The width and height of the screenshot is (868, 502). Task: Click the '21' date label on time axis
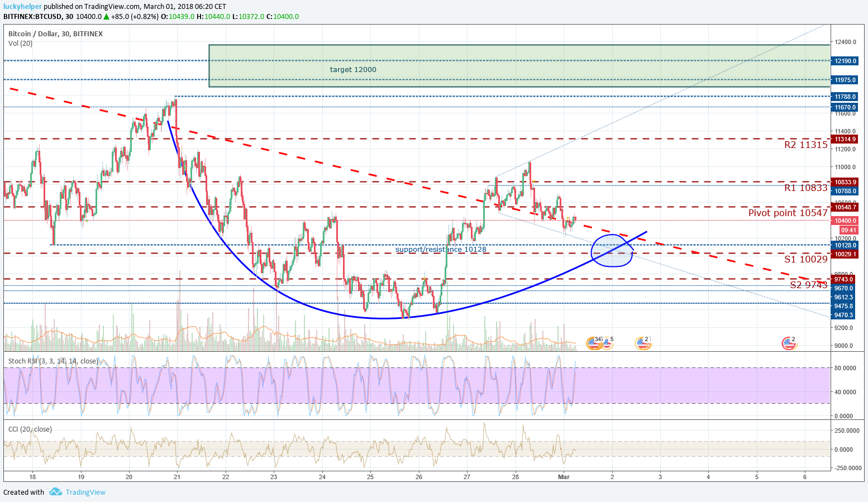177,477
